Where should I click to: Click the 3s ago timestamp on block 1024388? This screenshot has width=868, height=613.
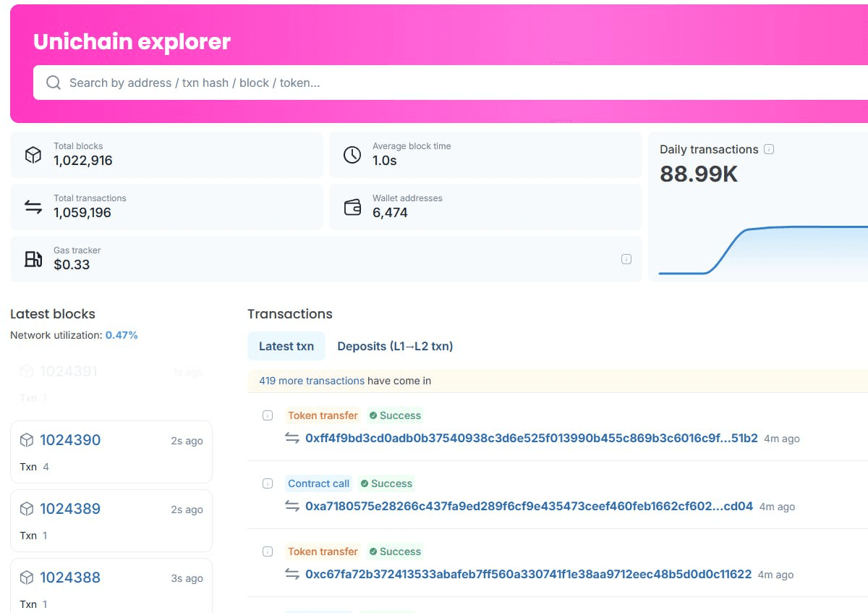pyautogui.click(x=187, y=578)
